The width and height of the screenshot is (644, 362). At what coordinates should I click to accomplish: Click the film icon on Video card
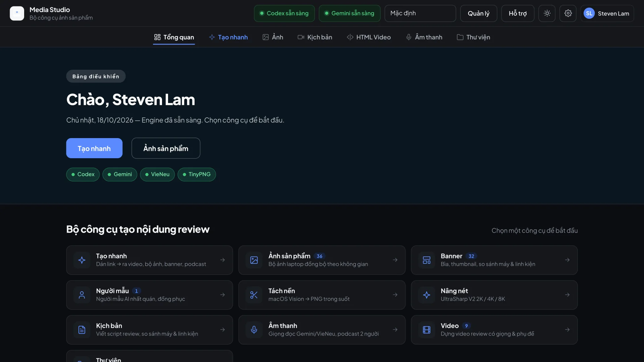click(426, 330)
